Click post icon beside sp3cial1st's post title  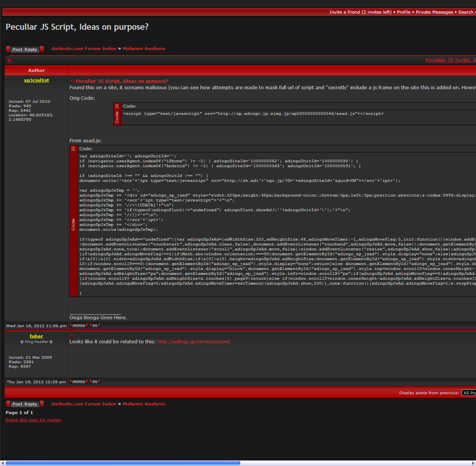(x=72, y=81)
